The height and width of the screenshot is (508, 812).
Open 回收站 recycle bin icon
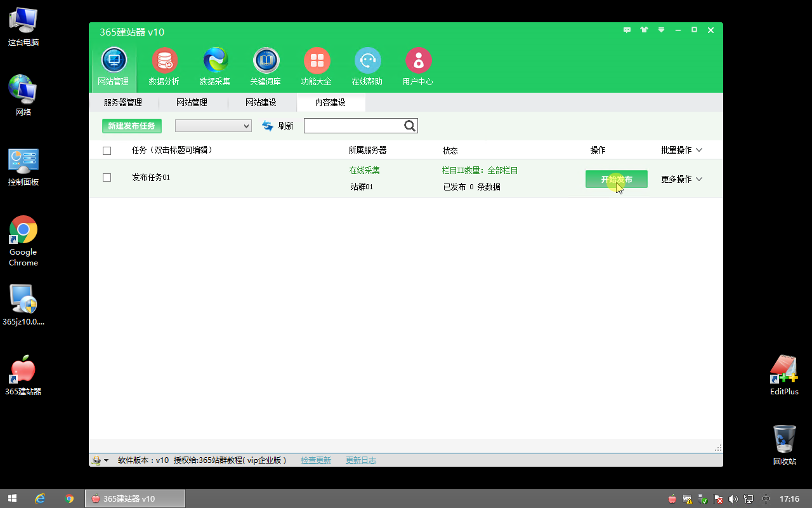(784, 445)
